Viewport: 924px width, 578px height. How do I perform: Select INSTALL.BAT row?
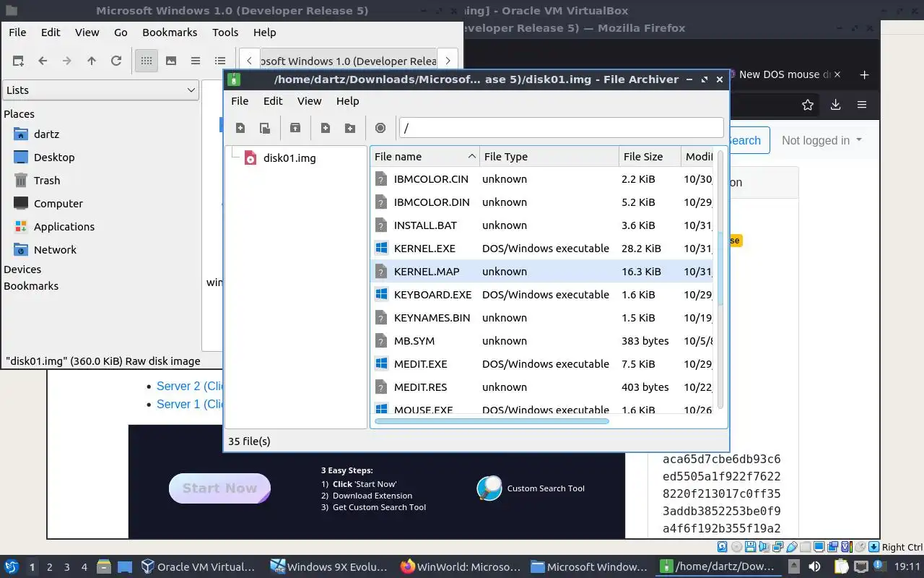pos(542,225)
